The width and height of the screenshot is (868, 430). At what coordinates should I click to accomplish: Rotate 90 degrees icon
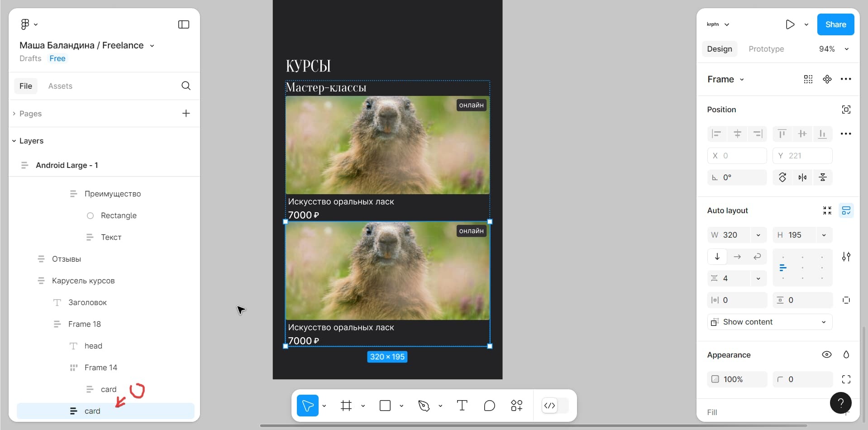pyautogui.click(x=782, y=177)
